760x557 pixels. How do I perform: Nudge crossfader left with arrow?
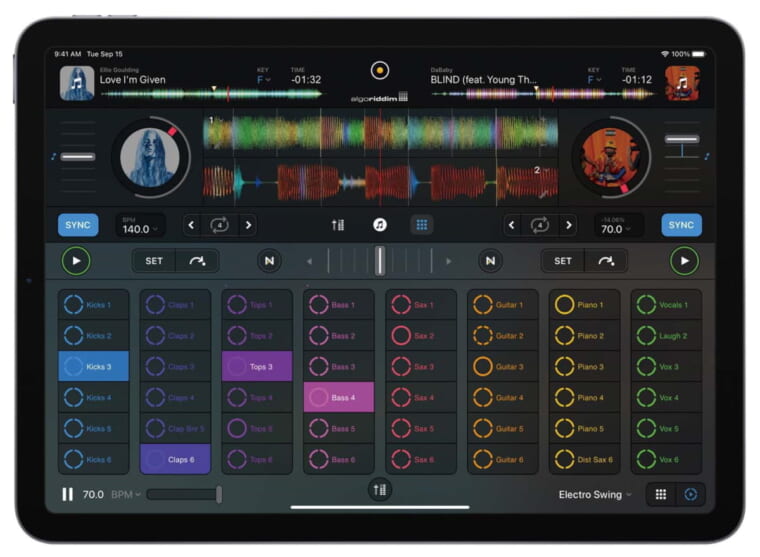pyautogui.click(x=309, y=261)
